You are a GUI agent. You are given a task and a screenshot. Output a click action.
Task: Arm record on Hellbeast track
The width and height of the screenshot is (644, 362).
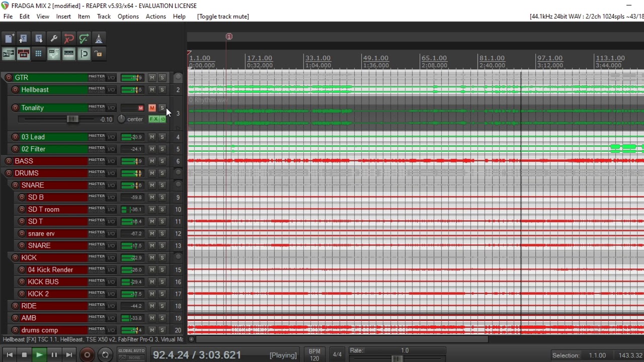[15, 89]
